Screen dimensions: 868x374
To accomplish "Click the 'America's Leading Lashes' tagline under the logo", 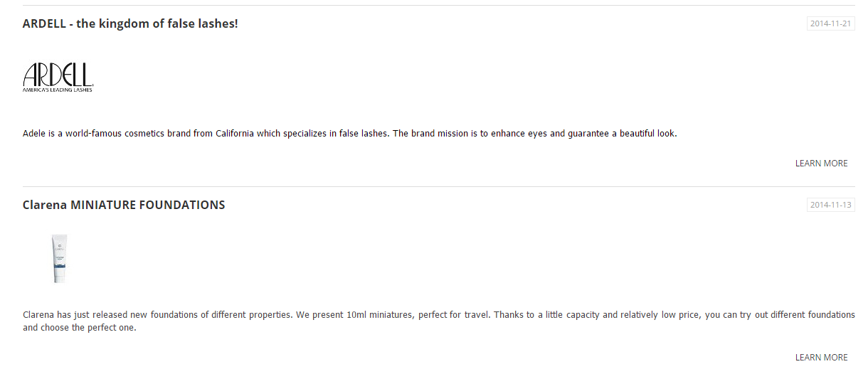I will tap(58, 90).
